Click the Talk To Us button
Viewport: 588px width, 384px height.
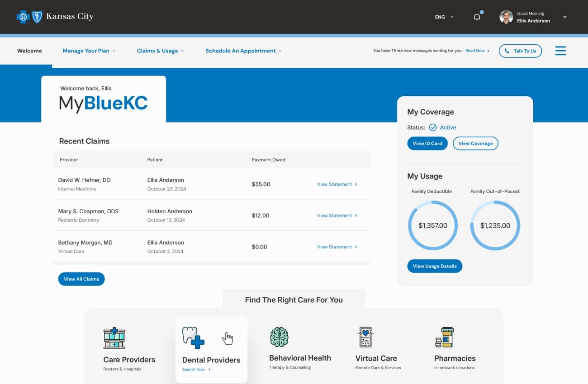520,51
